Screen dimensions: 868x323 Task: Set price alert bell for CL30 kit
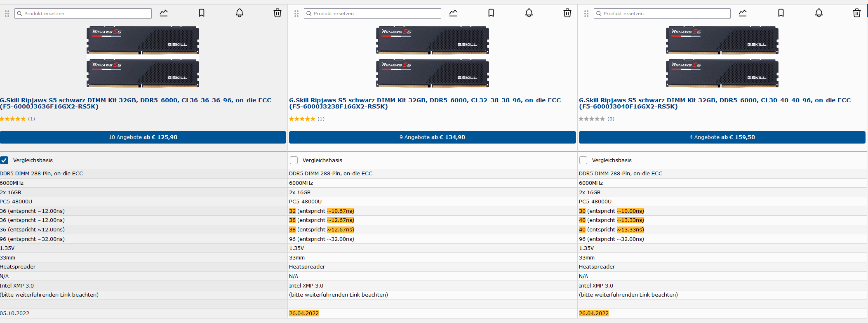819,13
